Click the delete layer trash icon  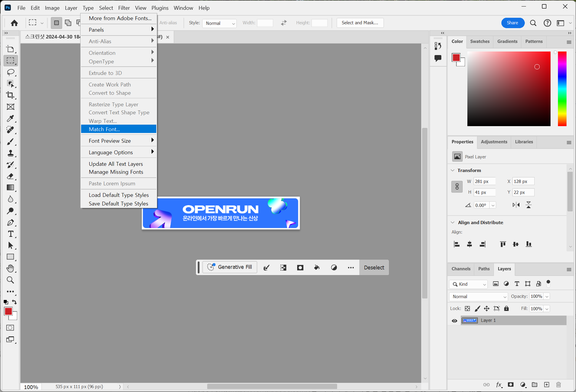[558, 385]
